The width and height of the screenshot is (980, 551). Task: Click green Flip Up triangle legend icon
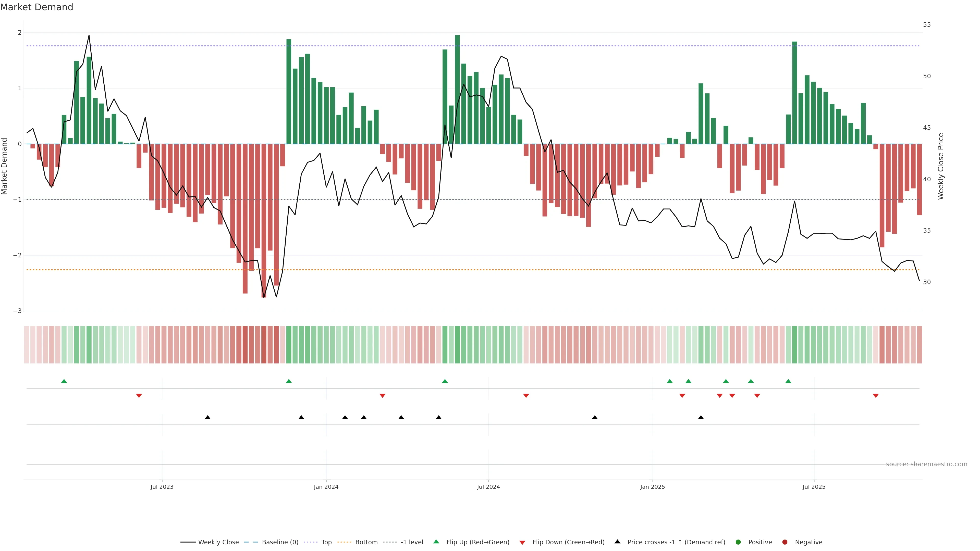[x=436, y=542]
